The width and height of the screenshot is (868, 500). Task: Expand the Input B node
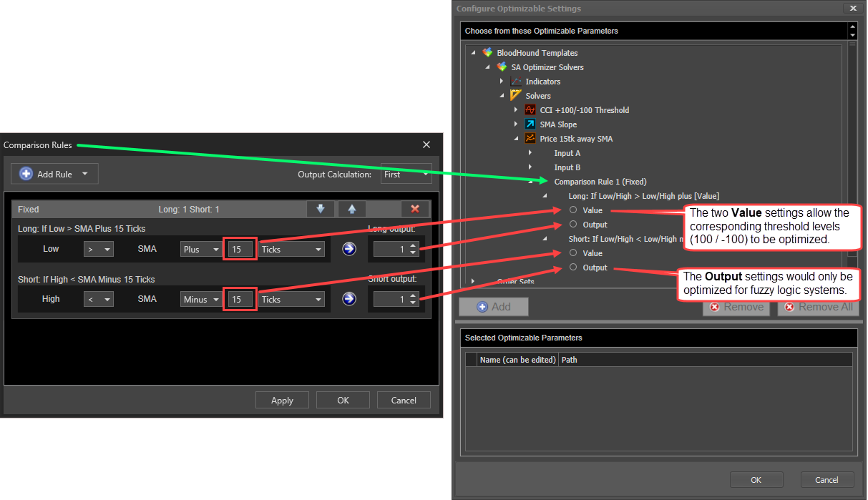530,167
